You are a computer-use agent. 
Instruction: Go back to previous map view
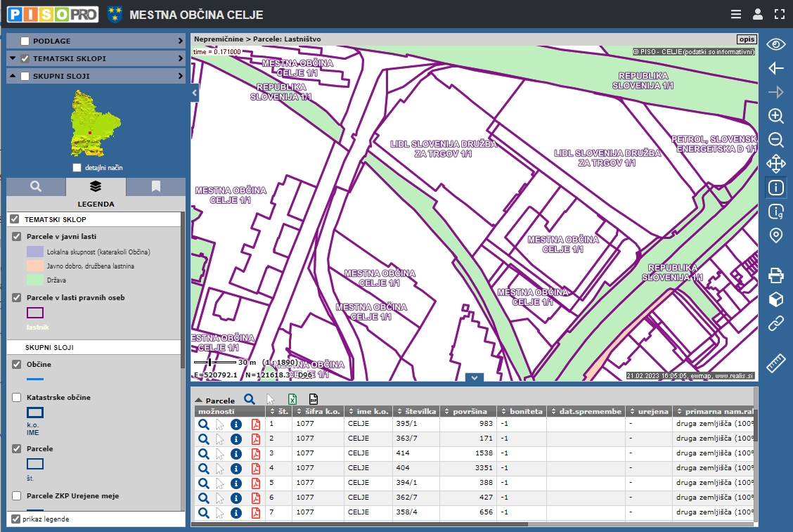point(775,68)
